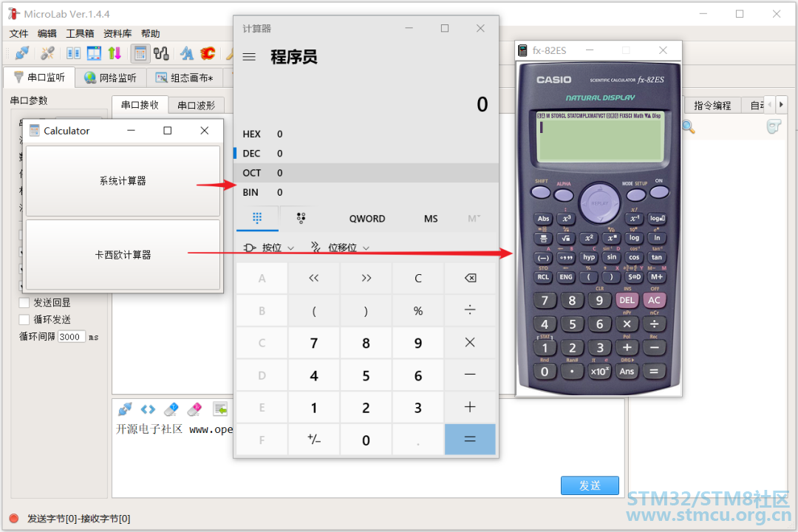Click the divide key in 计算器
This screenshot has height=532, width=798.
tap(470, 310)
